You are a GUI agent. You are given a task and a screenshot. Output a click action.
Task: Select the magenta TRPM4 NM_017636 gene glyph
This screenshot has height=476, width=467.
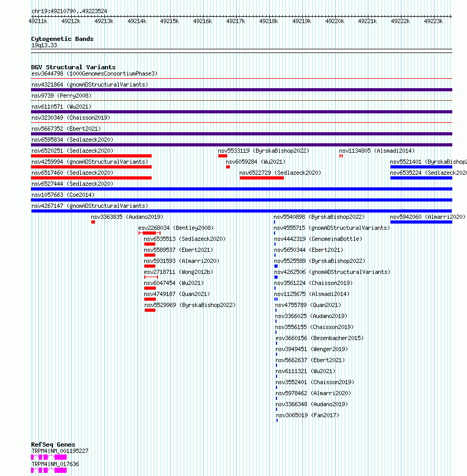coord(49,470)
